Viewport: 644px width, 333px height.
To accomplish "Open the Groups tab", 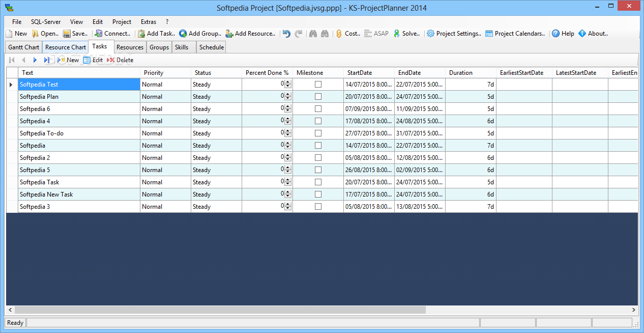I will coord(159,47).
